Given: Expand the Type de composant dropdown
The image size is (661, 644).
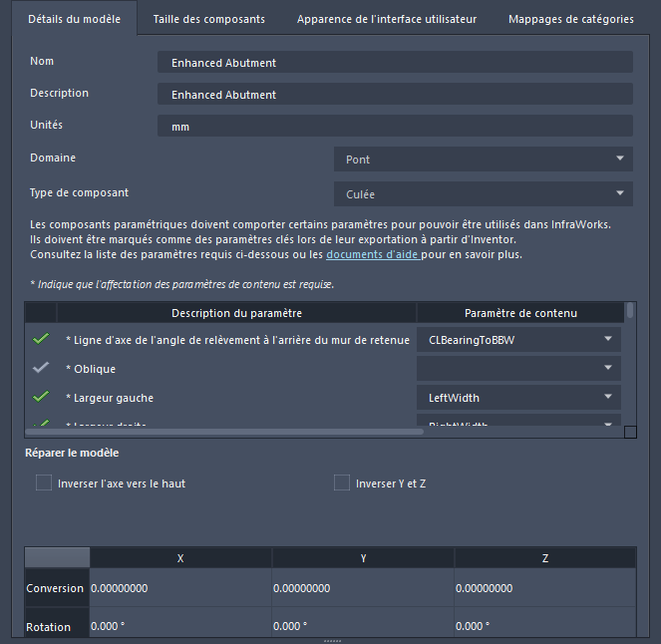Looking at the screenshot, I should click(x=483, y=194).
